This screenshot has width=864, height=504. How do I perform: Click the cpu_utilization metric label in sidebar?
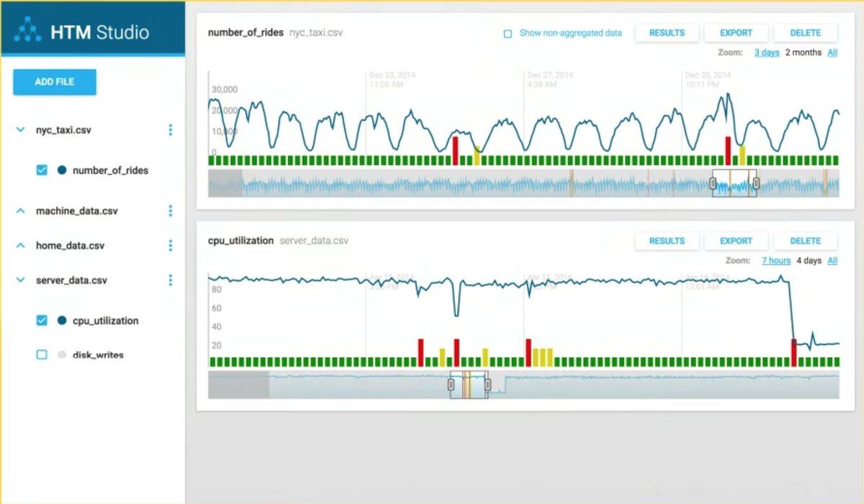pyautogui.click(x=105, y=320)
